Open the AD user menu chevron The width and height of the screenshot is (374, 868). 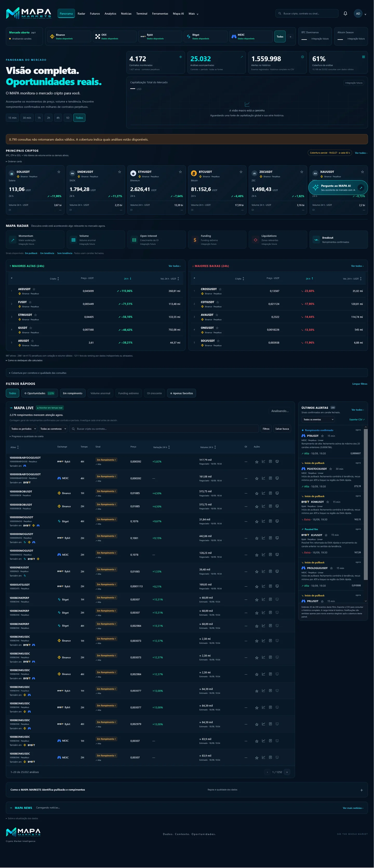click(365, 14)
